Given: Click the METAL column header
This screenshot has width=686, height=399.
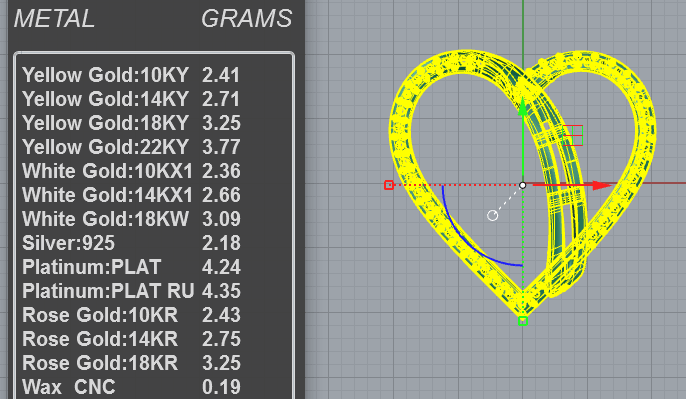Looking at the screenshot, I should click(54, 19).
